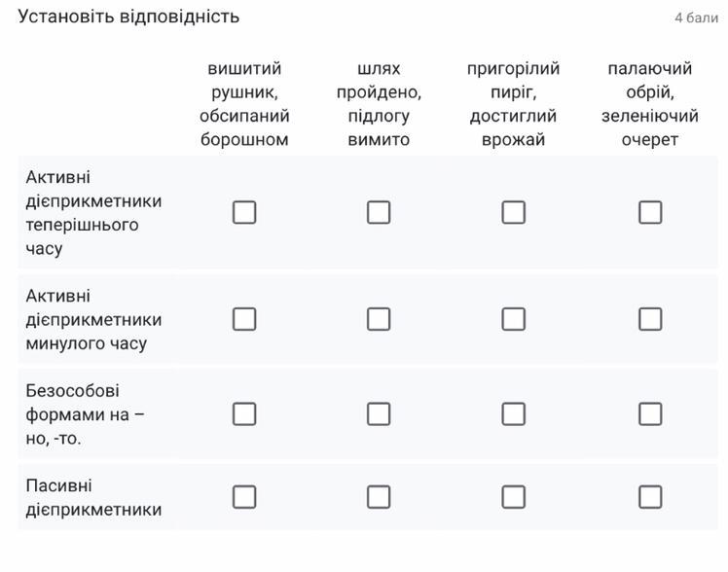728x572 pixels.
Task: Click the 'Пасивні дієприкметники' row label
Action: (x=93, y=497)
